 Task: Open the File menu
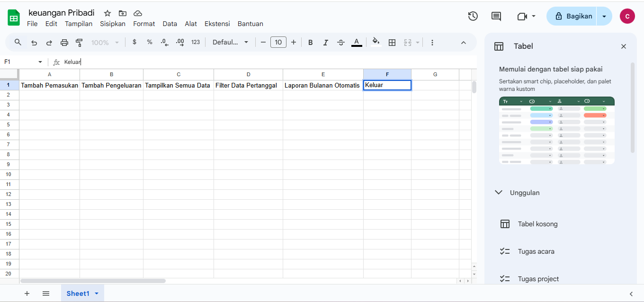(x=32, y=24)
